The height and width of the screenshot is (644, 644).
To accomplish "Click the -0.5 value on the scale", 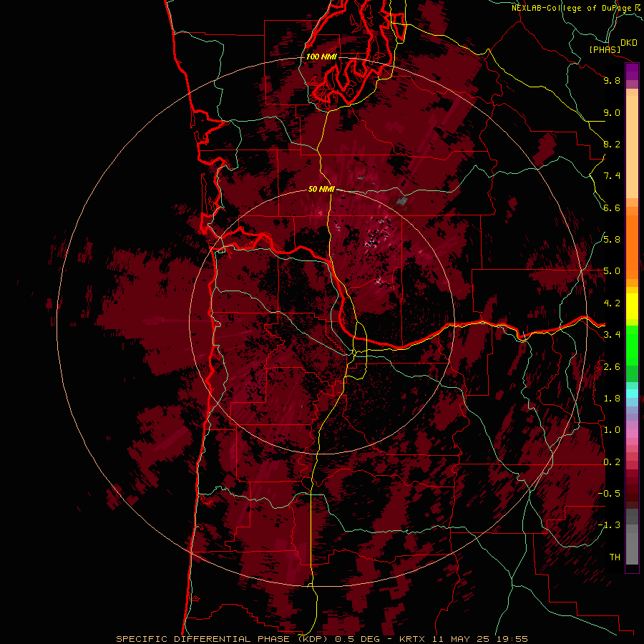I will pos(609,494).
